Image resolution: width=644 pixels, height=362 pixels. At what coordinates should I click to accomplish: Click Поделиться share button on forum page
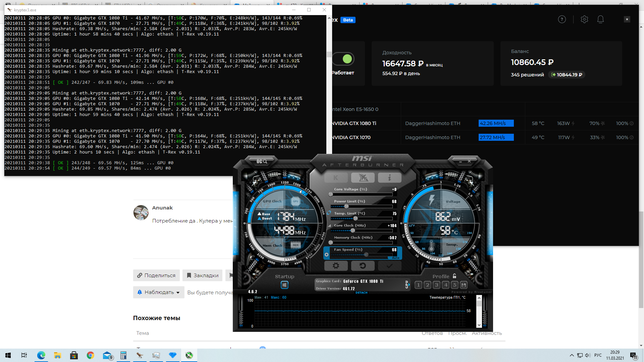(156, 275)
